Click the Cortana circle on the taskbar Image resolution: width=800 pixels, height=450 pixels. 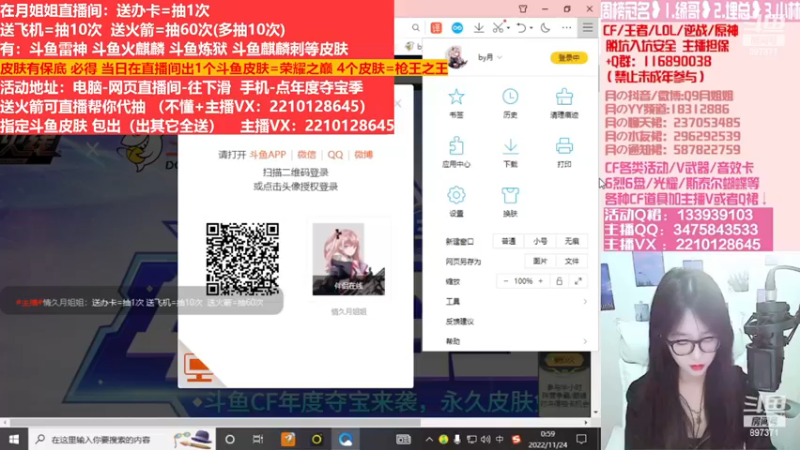pos(230,439)
